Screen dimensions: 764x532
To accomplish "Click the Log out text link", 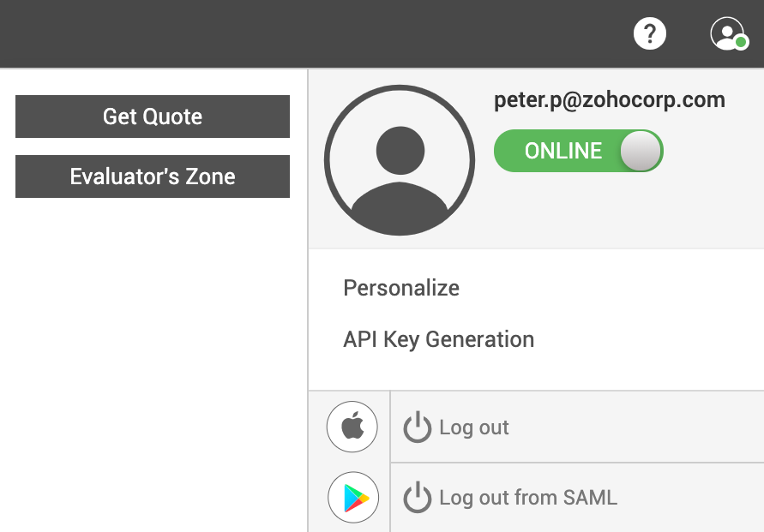I will pyautogui.click(x=474, y=427).
